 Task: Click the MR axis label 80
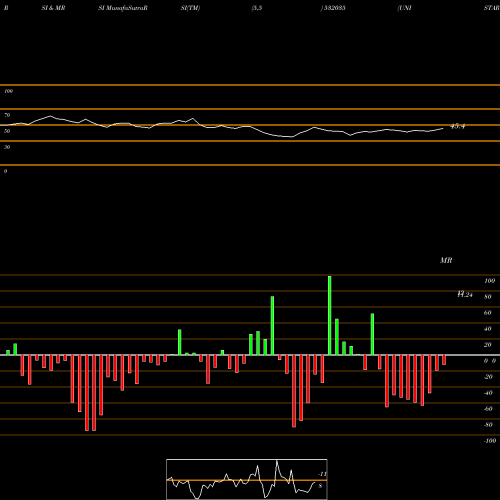click(488, 297)
